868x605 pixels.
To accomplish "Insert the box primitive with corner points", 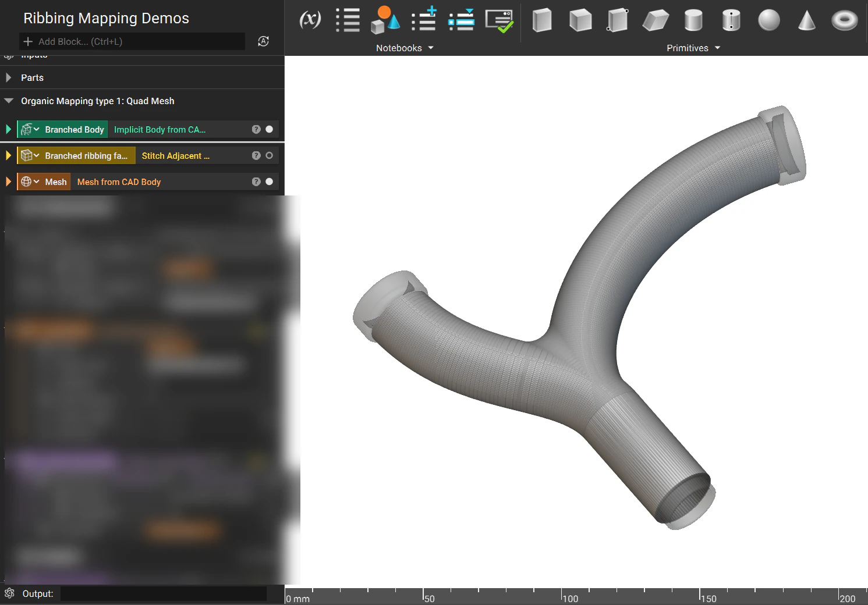I will pyautogui.click(x=617, y=20).
